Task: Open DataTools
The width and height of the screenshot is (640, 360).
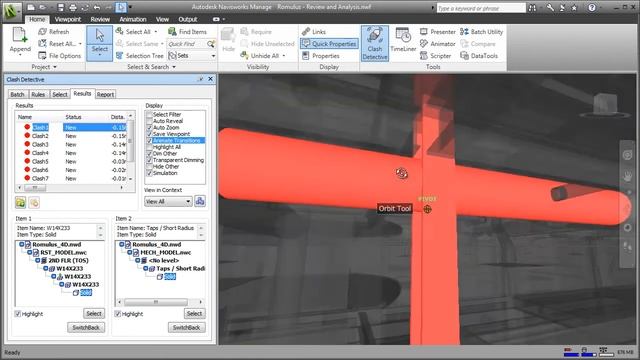Action: point(479,56)
